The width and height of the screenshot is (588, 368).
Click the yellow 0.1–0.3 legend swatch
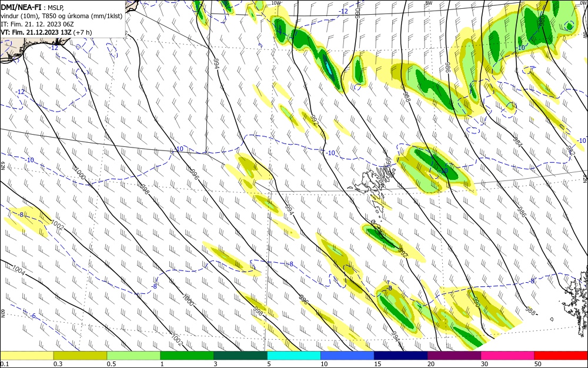[27, 356]
